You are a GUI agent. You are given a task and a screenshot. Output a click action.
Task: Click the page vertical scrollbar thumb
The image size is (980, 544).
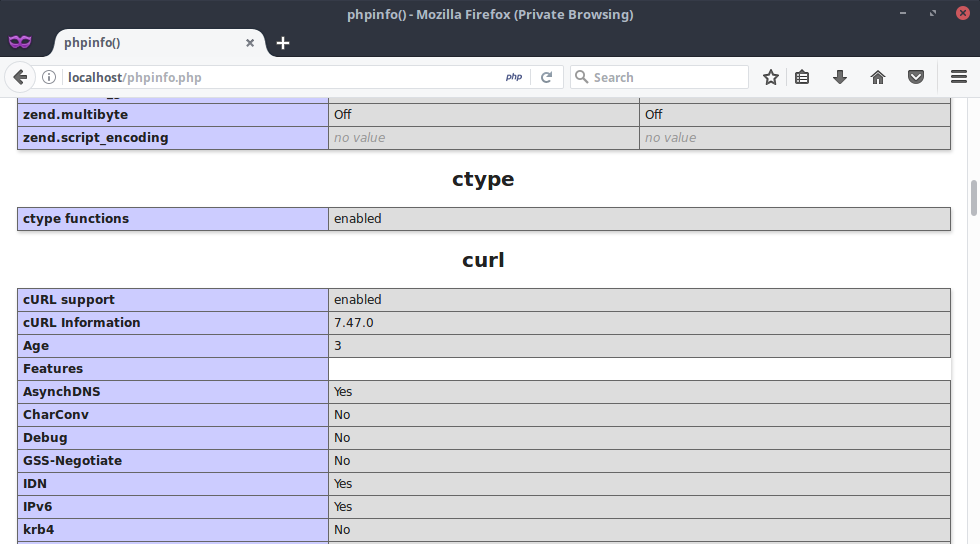coord(974,197)
